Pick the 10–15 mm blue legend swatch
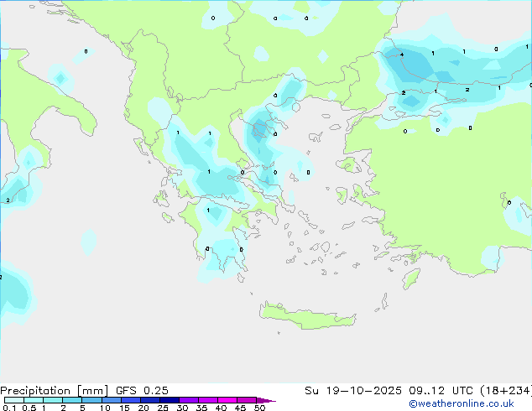 (112, 400)
